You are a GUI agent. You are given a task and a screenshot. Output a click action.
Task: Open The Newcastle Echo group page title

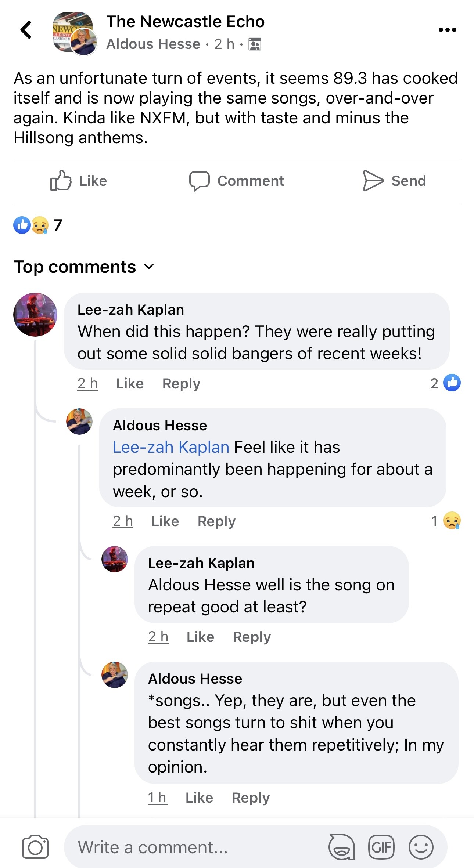185,22
